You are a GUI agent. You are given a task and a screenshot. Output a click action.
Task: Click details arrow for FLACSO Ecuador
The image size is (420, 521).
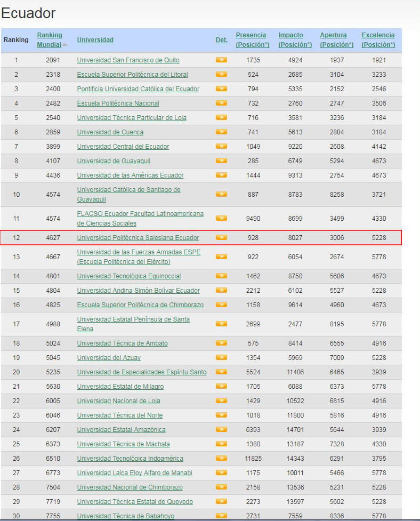point(221,218)
